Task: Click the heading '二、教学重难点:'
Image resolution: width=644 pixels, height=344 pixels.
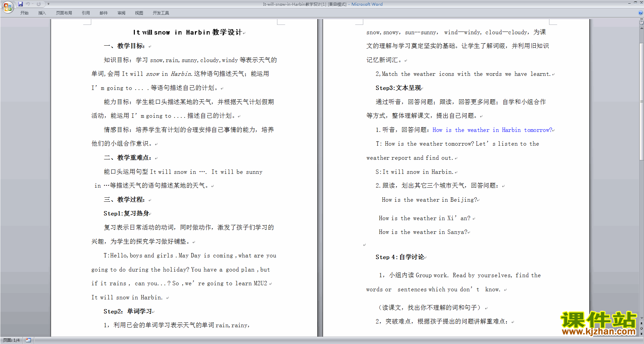Action: click(128, 157)
